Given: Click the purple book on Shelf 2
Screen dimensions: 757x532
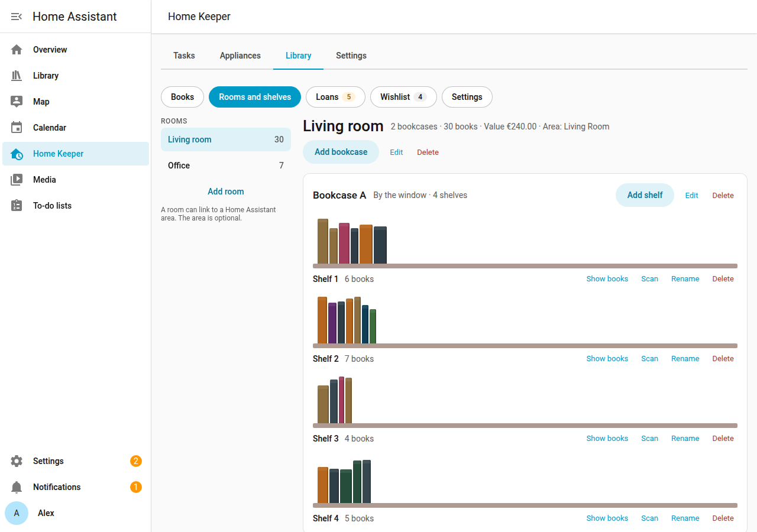Looking at the screenshot, I should [332, 323].
